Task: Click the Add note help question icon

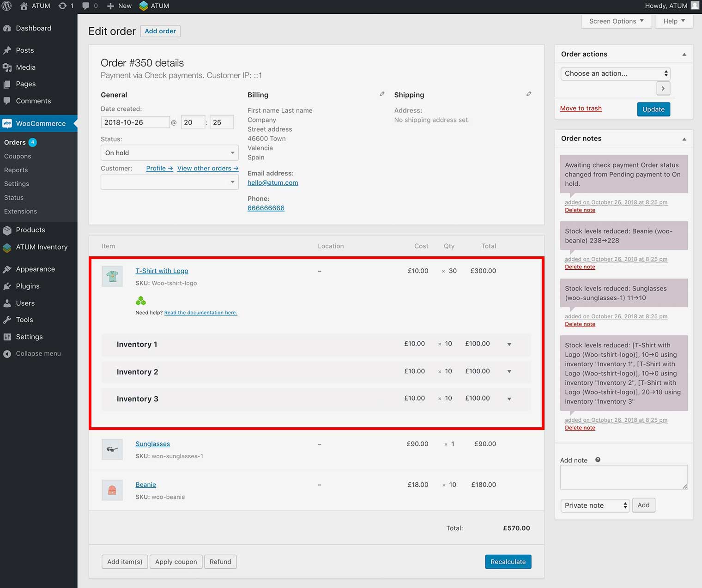Action: (598, 460)
